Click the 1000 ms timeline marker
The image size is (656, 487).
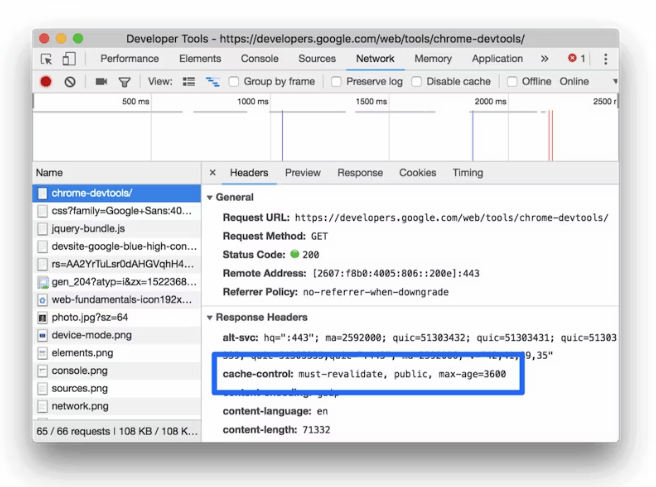253,101
